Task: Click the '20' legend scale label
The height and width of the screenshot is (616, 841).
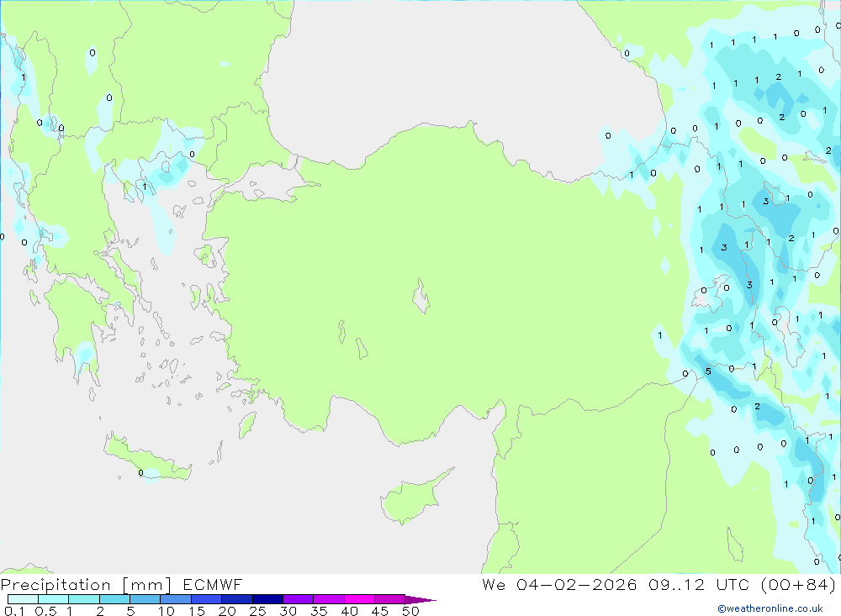Action: [227, 611]
